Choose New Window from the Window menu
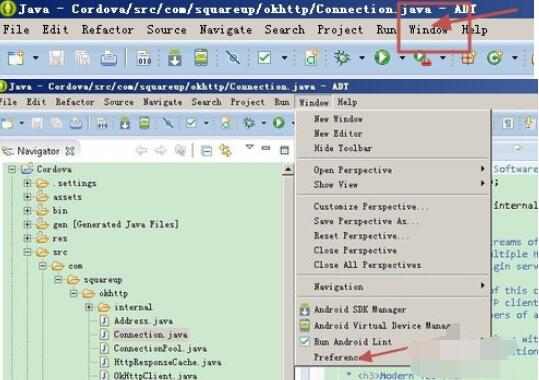The width and height of the screenshot is (539, 380). pos(338,119)
